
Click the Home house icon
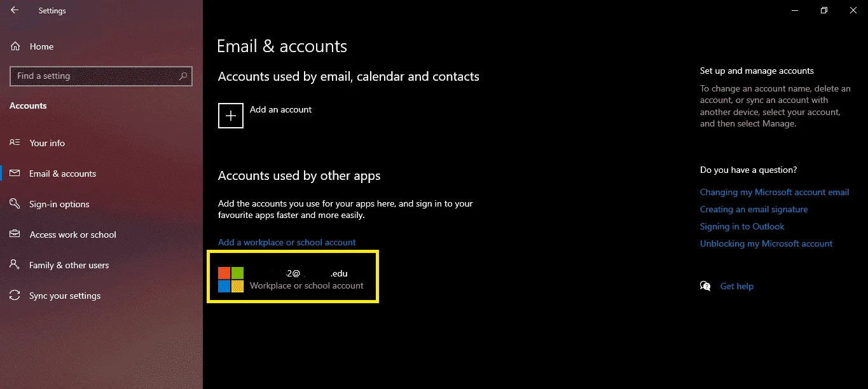point(15,46)
